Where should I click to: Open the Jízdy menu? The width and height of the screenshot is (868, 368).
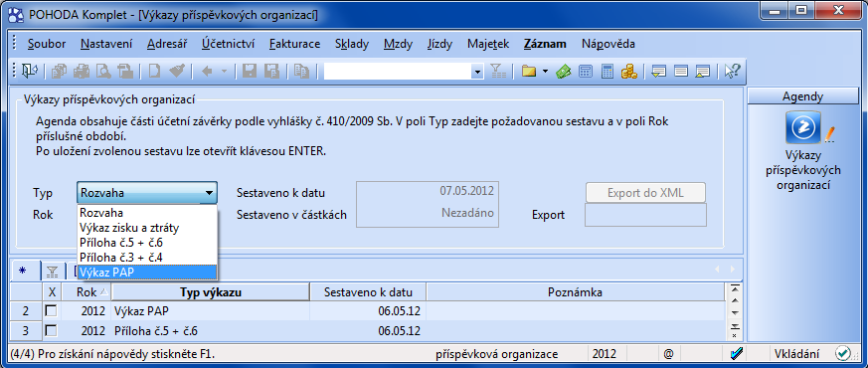coord(440,44)
